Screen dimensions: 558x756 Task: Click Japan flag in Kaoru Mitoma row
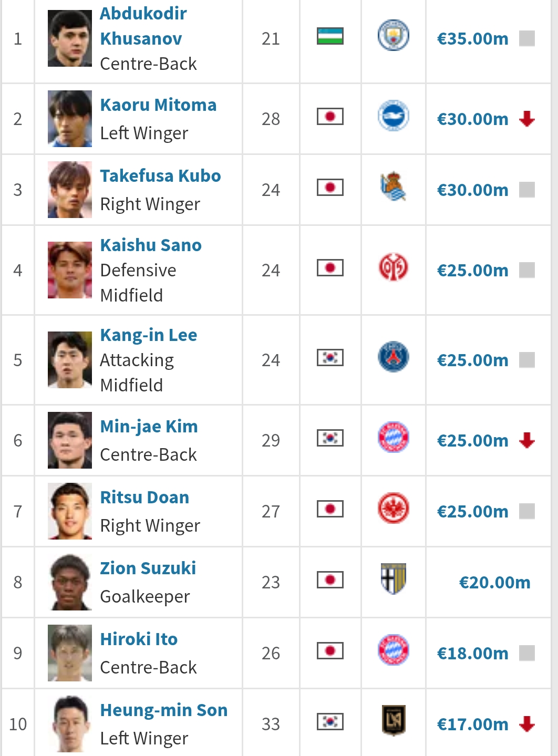coord(330,116)
